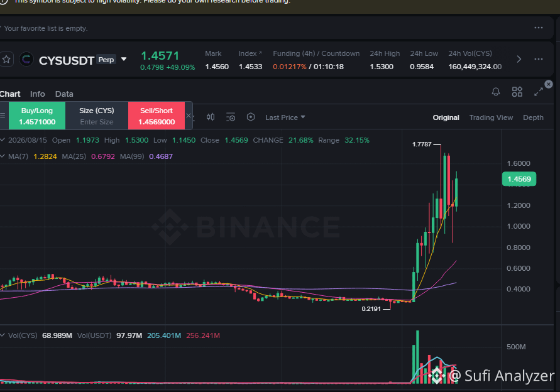Open the price alert bell icon
This screenshot has width=560, height=392.
click(496, 92)
